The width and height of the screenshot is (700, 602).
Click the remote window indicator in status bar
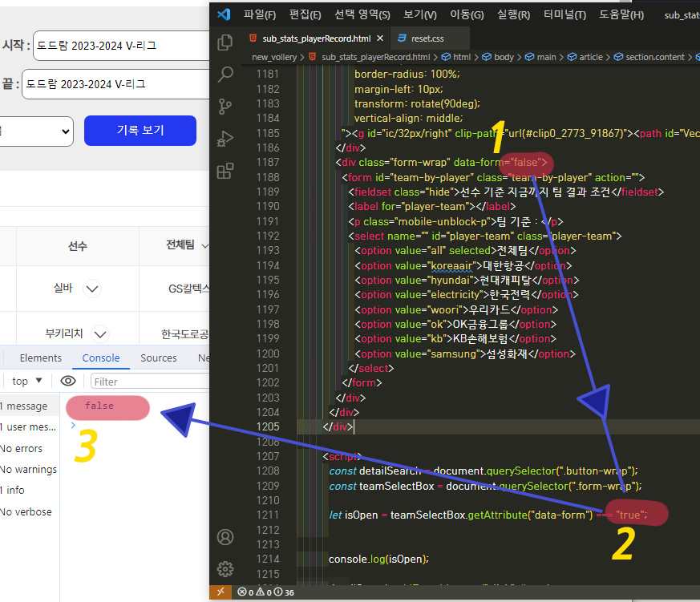[221, 592]
